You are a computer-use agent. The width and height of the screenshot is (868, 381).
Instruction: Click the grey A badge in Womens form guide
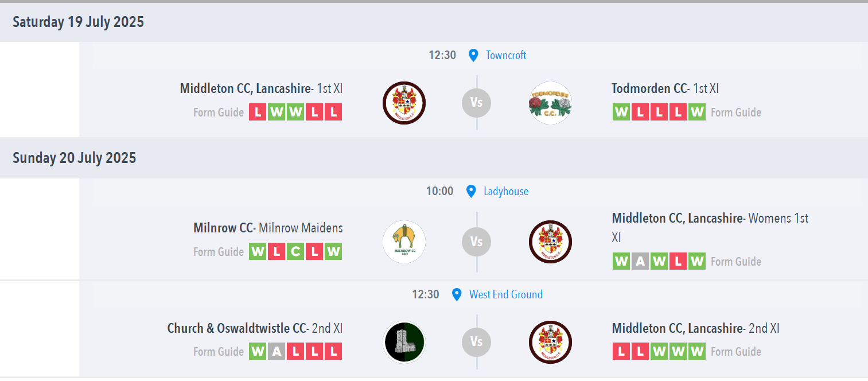(640, 261)
